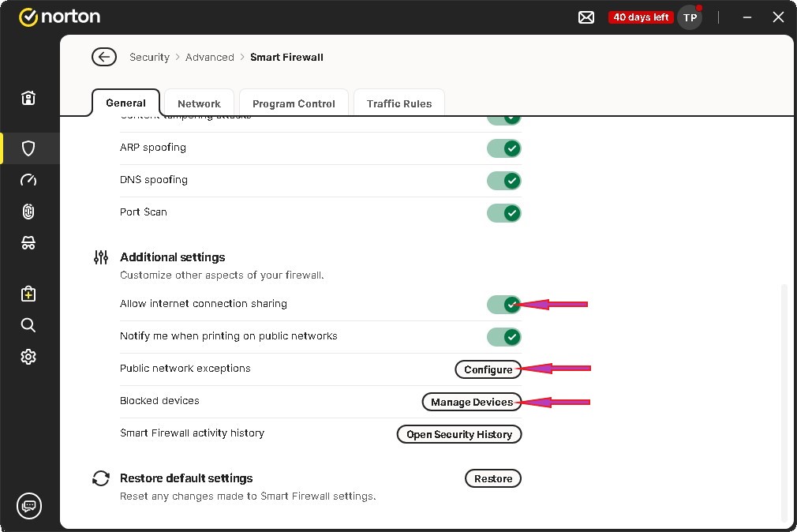Screen dimensions: 797x532
Task: Select the Security shield sidebar icon
Action: (28, 148)
